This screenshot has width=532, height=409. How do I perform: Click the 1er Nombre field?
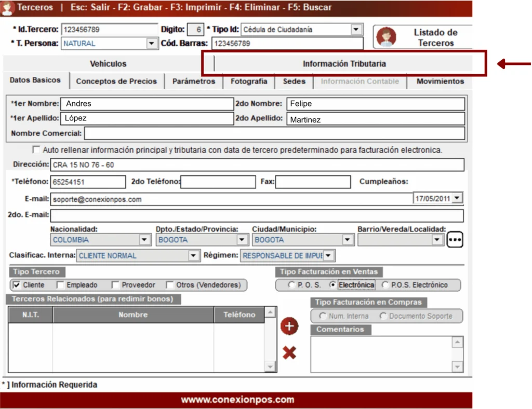[x=147, y=104]
